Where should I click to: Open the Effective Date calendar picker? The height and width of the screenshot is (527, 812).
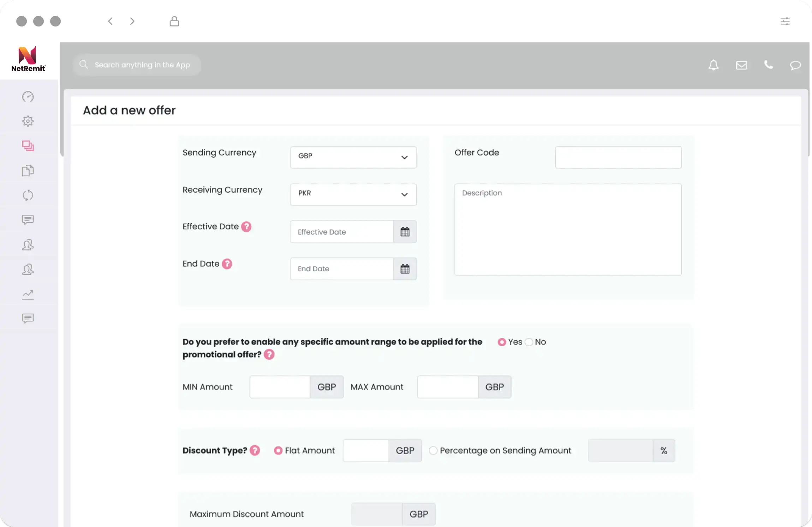(x=405, y=231)
